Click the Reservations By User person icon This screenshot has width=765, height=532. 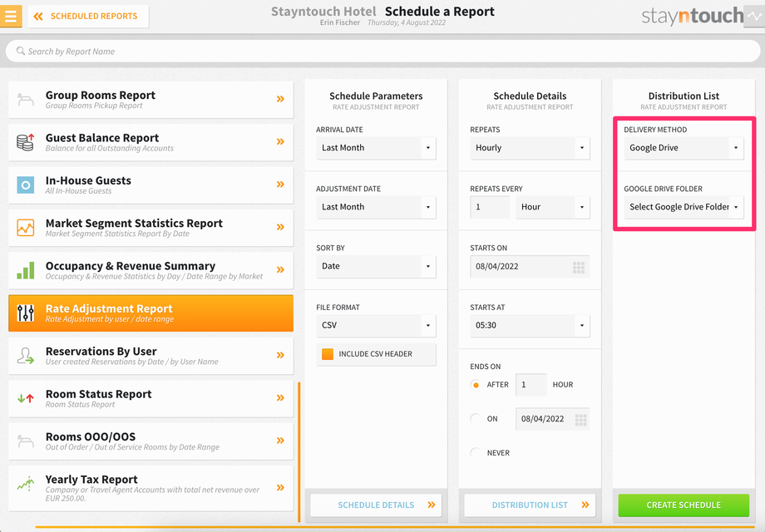[26, 356]
